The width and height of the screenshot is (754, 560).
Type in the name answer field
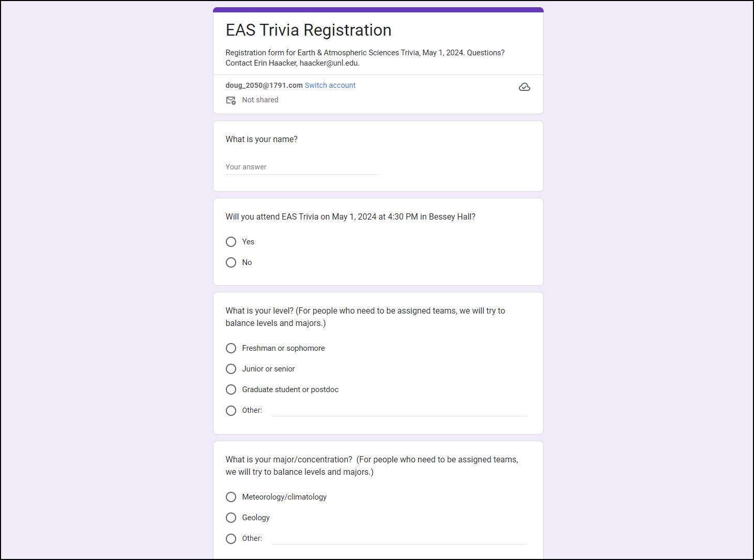(x=301, y=167)
